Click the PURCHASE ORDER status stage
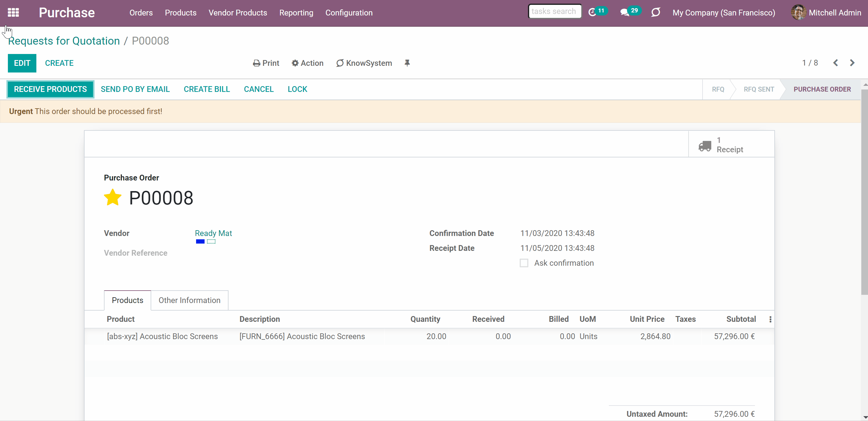 coord(822,89)
